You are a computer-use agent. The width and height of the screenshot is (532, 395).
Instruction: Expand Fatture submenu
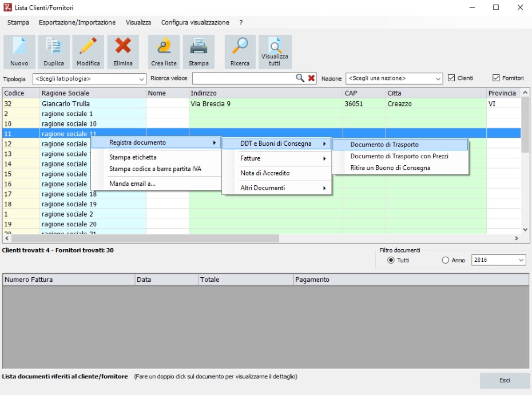pyautogui.click(x=276, y=158)
